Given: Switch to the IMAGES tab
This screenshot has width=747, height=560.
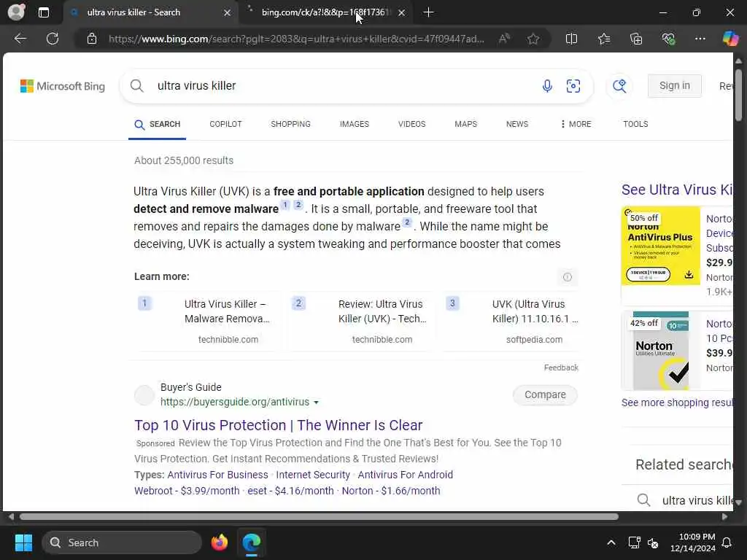Looking at the screenshot, I should point(355,124).
